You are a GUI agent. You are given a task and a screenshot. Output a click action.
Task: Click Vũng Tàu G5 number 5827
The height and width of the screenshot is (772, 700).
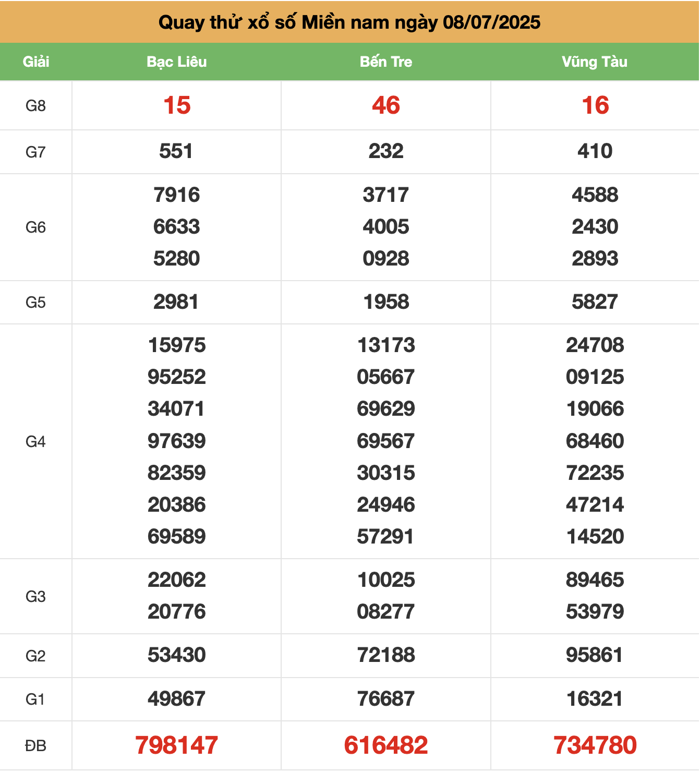[x=595, y=302]
